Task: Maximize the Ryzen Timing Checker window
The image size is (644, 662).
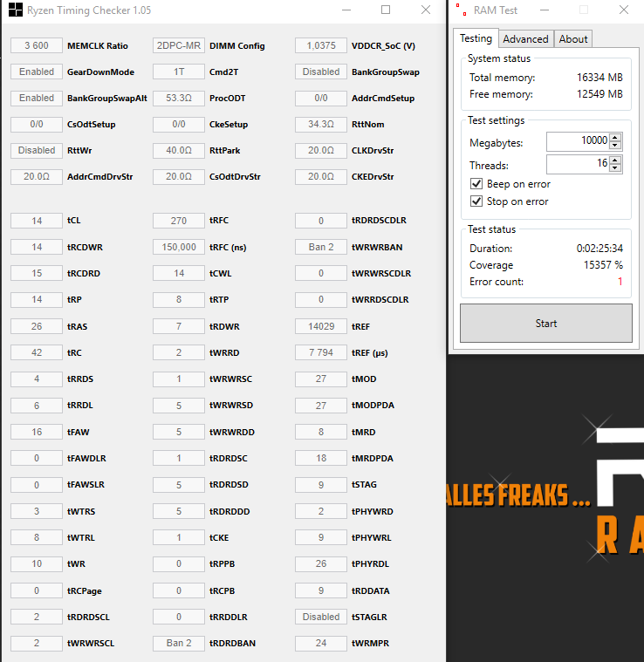Action: click(x=386, y=10)
